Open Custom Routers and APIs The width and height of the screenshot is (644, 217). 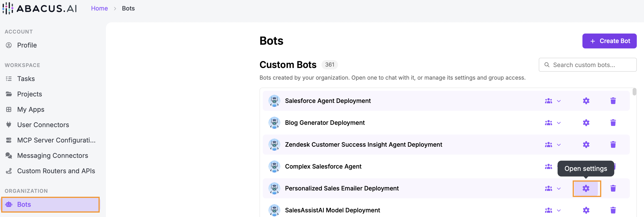(50, 171)
